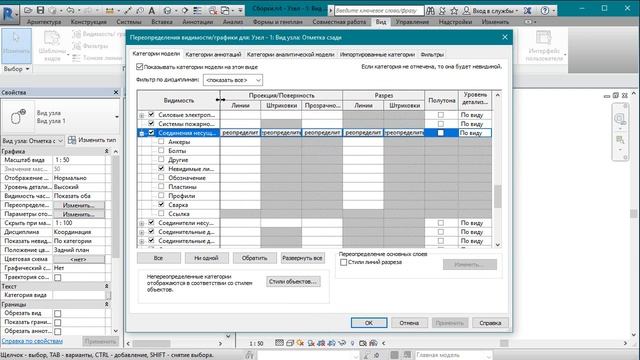Click the Favorites star icon
640x360 pixels.
(x=454, y=11)
